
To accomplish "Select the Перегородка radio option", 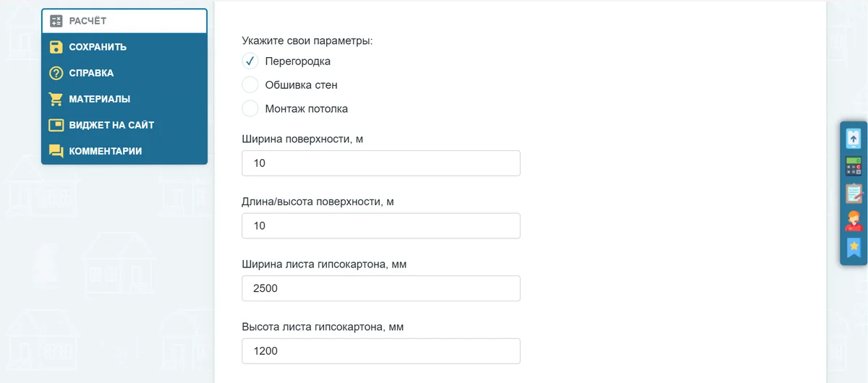I will click(250, 61).
